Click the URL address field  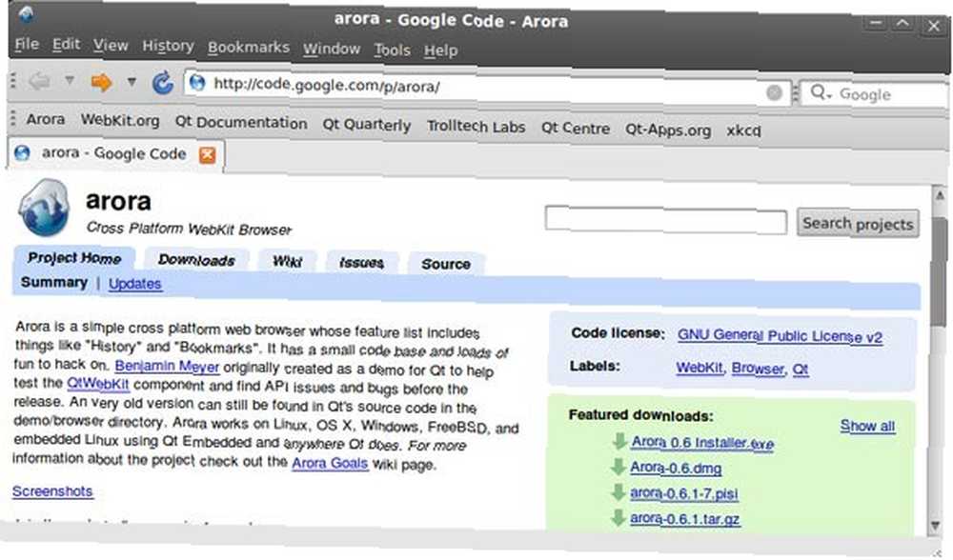coord(487,88)
